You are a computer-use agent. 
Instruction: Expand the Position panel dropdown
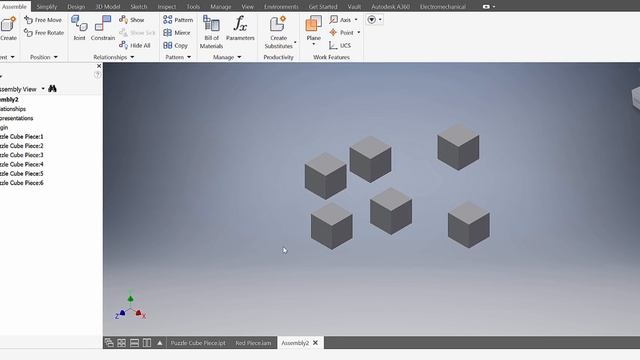tap(56, 57)
